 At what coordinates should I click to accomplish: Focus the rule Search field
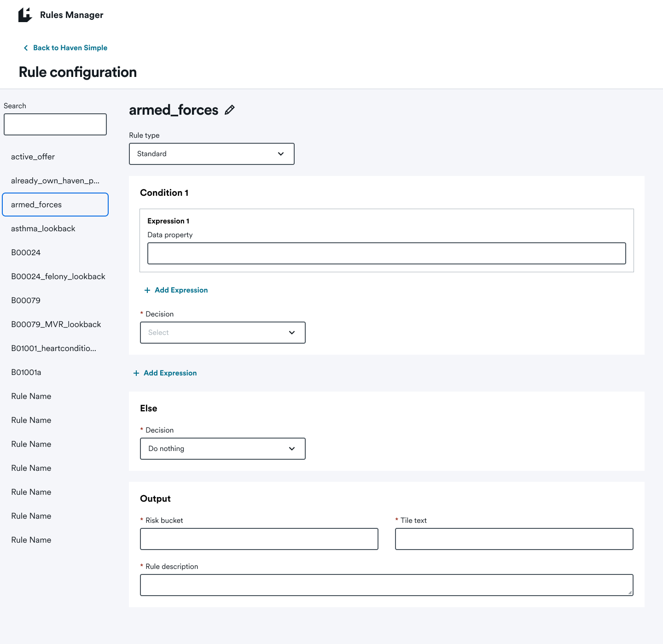[55, 124]
